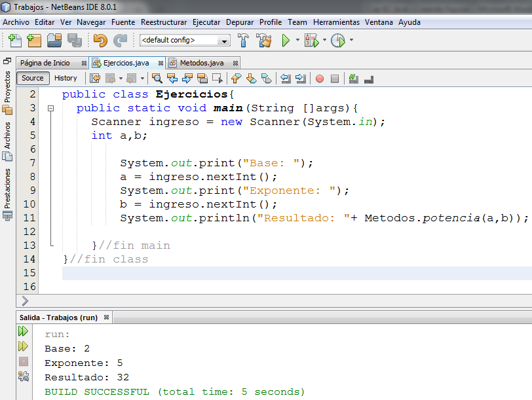Open Ant settings via the wrench icon
Screen dimensions: 532x400
click(23, 376)
